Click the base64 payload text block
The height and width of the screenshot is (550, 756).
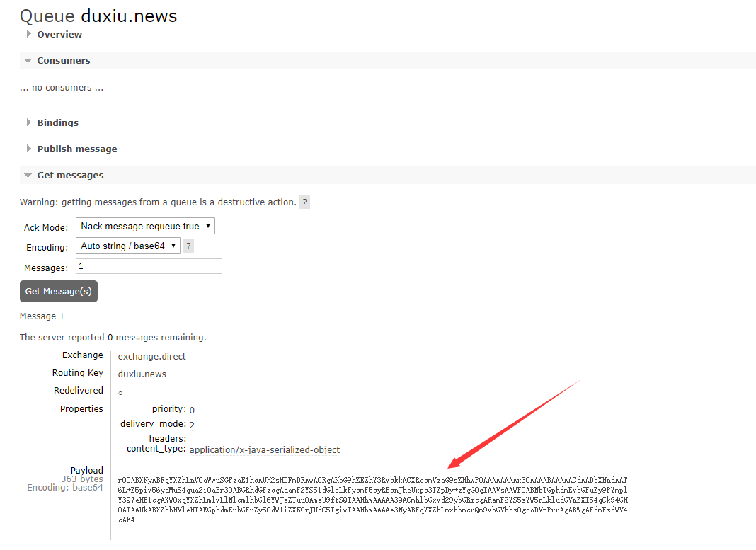pos(372,500)
